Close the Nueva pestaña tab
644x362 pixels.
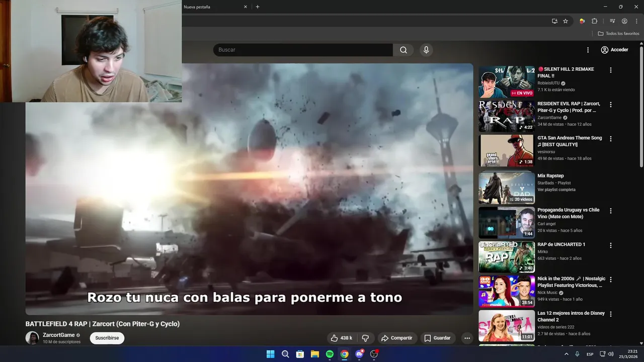pos(246,7)
